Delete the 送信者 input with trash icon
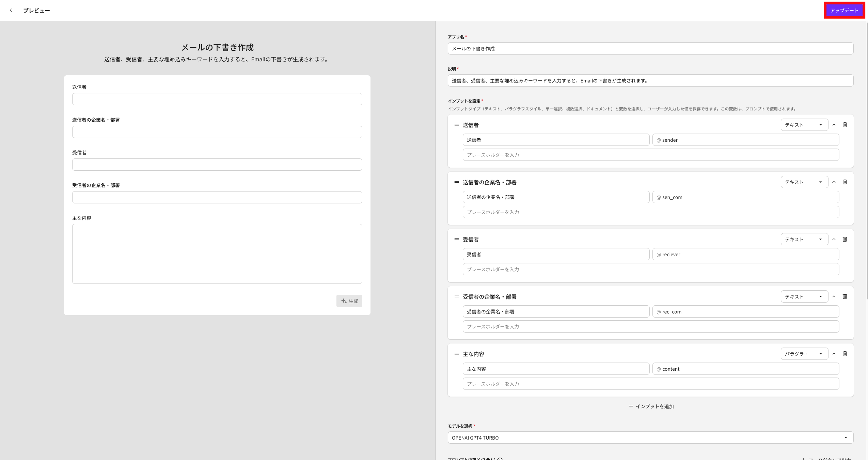Image resolution: width=868 pixels, height=460 pixels. (845, 125)
